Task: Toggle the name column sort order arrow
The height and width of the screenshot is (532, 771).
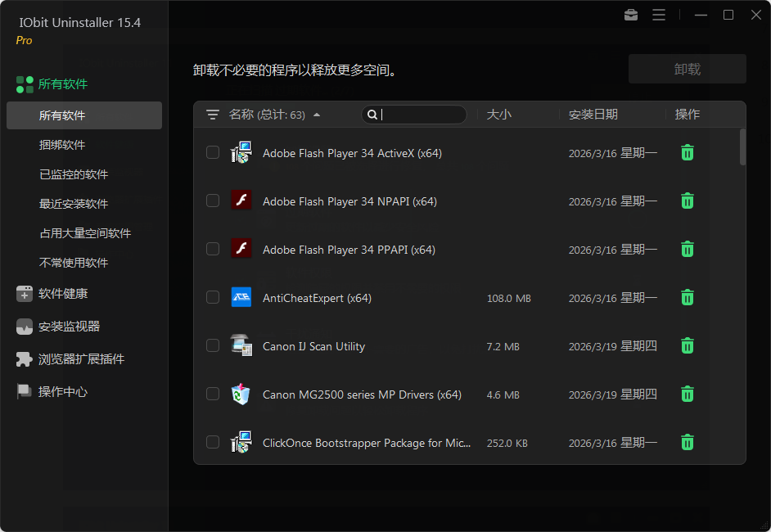Action: click(318, 115)
